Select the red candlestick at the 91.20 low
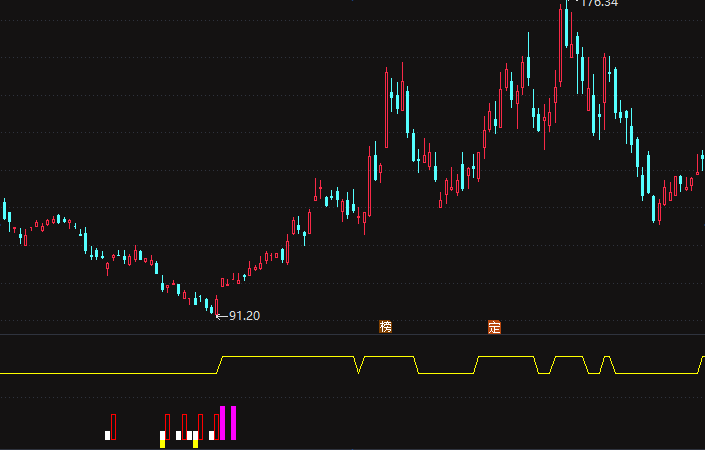The image size is (705, 450). (x=217, y=306)
